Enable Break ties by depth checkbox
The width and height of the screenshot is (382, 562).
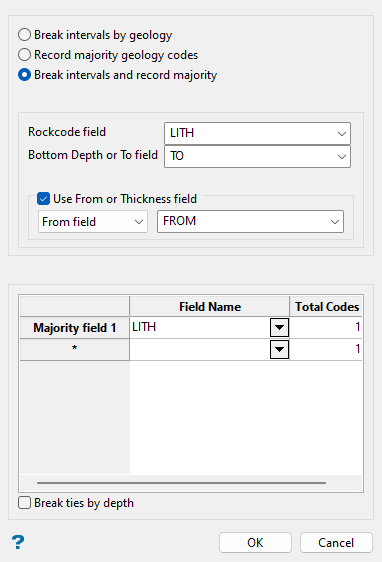coord(24,503)
